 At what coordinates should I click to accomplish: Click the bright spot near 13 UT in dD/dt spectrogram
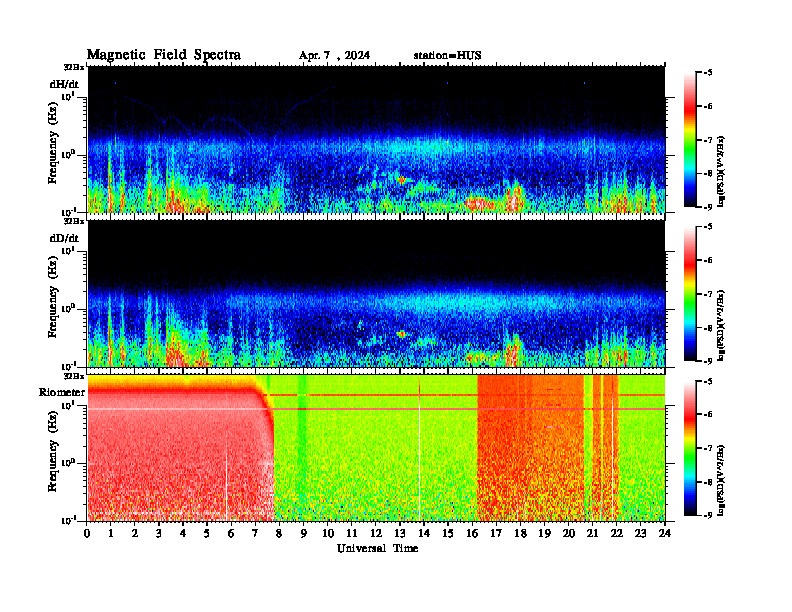[x=402, y=334]
